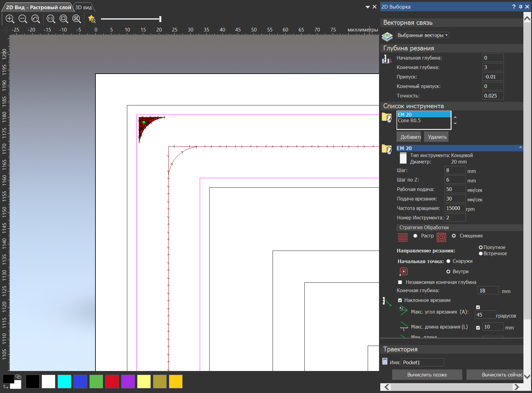Enable the Независимая конечная глубина checkbox

click(x=400, y=282)
